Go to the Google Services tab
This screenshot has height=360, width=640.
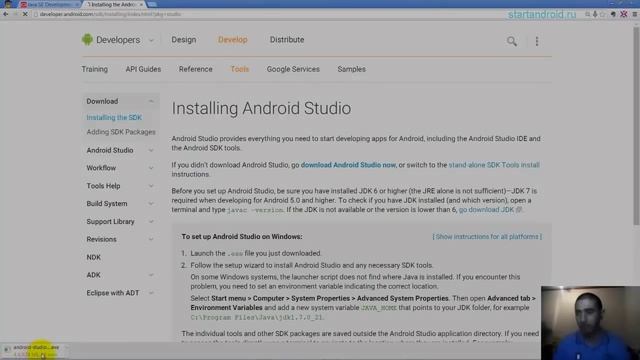293,69
